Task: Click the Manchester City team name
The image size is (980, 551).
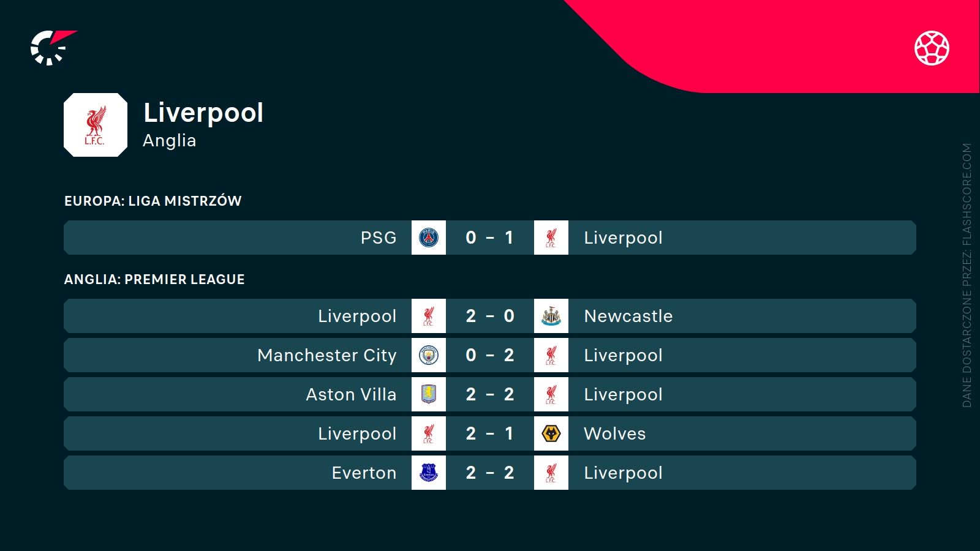Action: (327, 355)
